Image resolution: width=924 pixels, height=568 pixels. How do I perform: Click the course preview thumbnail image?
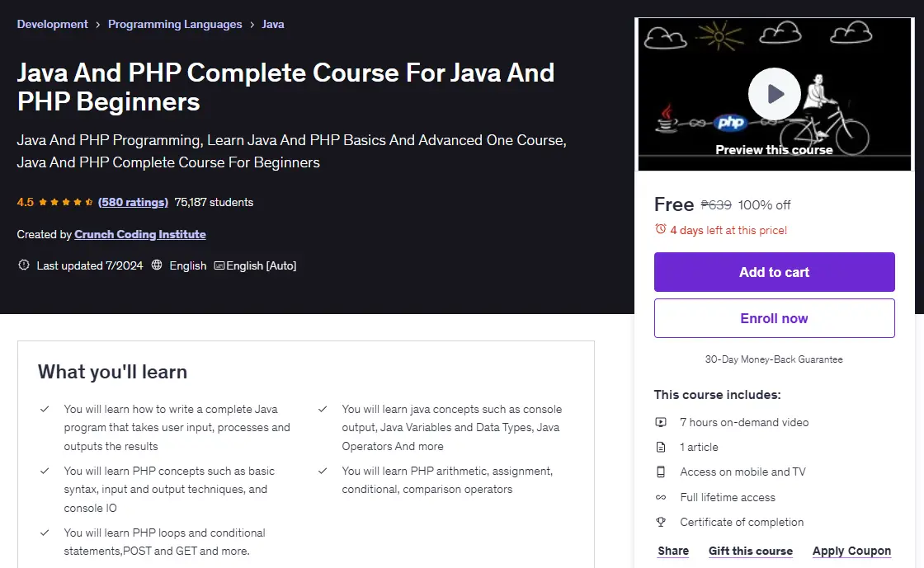click(x=775, y=94)
